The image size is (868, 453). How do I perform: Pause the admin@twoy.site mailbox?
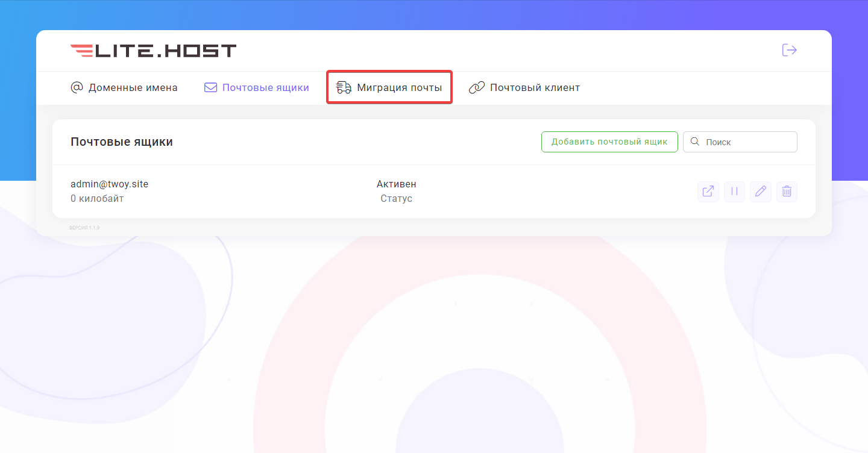pos(734,192)
